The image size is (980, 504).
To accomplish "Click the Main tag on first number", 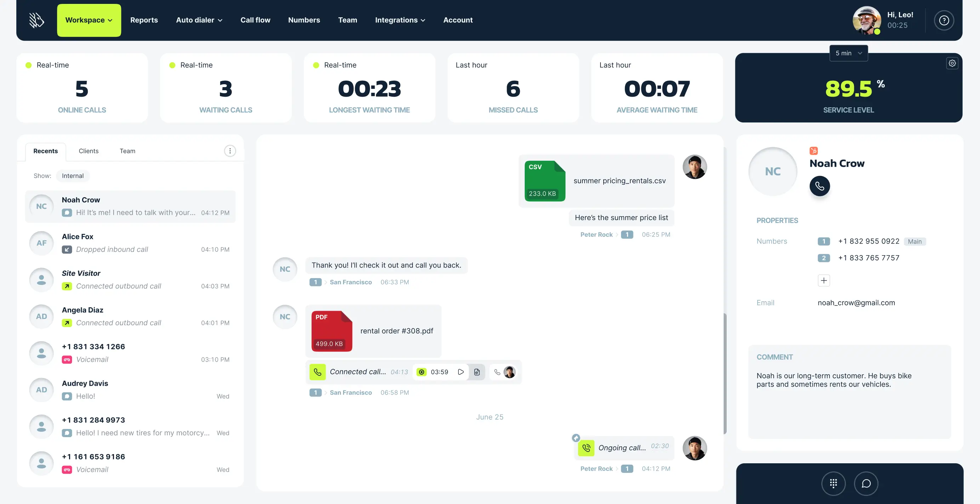I will tap(915, 241).
